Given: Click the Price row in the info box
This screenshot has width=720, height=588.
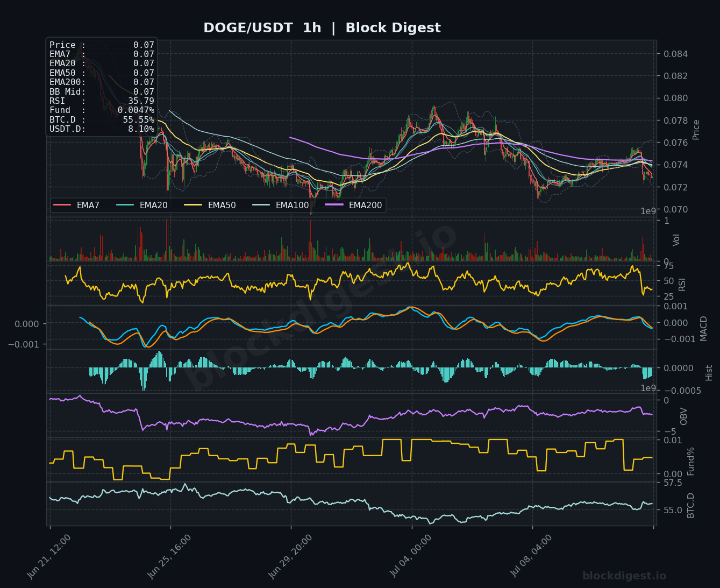Looking at the screenshot, I should (102, 45).
